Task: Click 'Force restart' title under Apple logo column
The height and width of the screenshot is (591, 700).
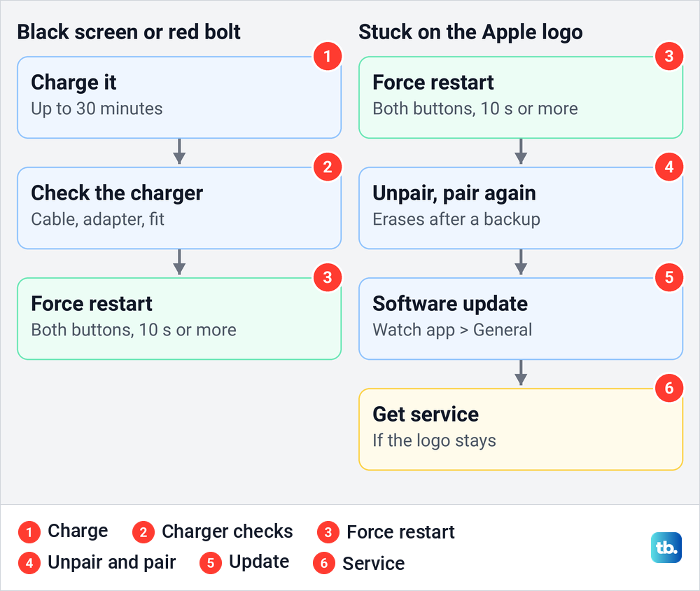Action: point(433,83)
